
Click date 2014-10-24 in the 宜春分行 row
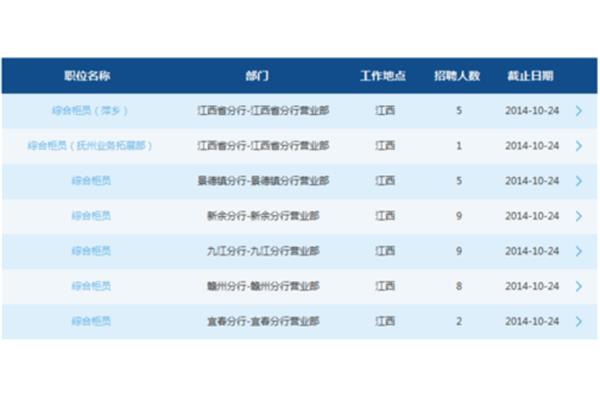coord(532,321)
